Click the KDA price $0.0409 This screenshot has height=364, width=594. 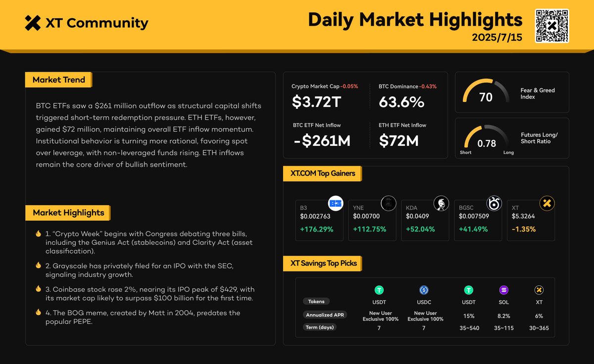tap(417, 216)
